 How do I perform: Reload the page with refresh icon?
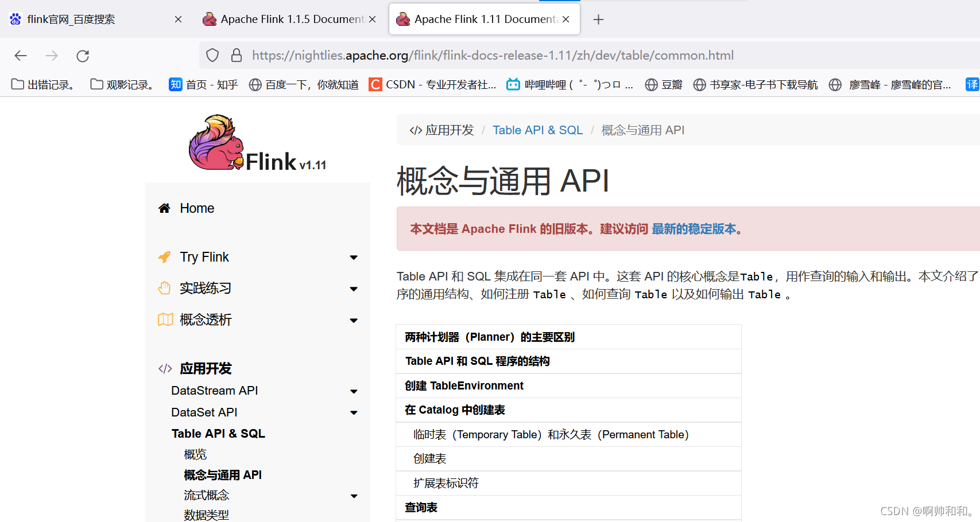[x=83, y=56]
